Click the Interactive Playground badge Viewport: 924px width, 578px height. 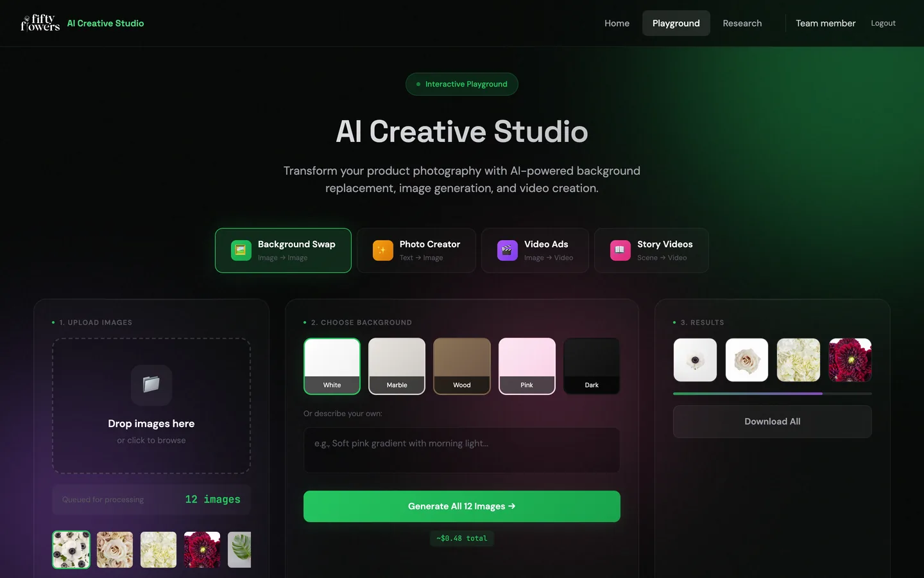coord(462,84)
